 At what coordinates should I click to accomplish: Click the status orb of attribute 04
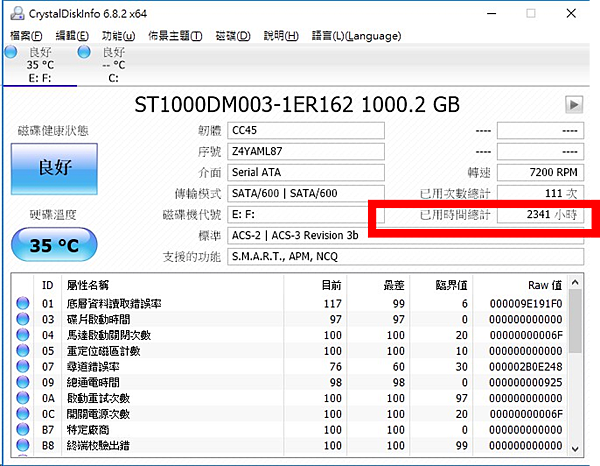tap(23, 335)
